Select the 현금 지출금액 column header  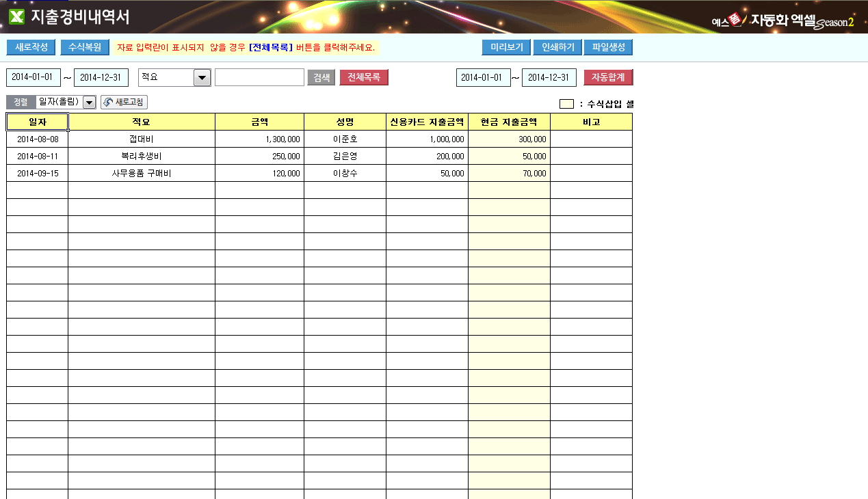tap(509, 122)
